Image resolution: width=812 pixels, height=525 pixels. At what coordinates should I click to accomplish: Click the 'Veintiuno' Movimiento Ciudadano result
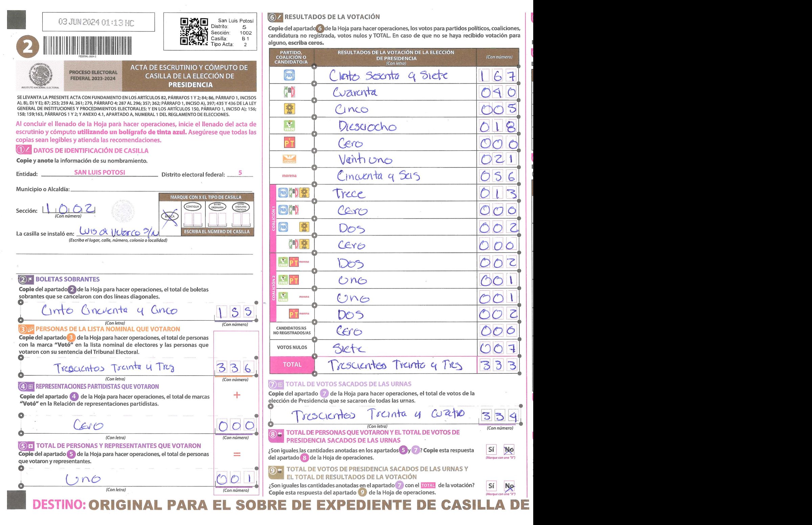[365, 159]
